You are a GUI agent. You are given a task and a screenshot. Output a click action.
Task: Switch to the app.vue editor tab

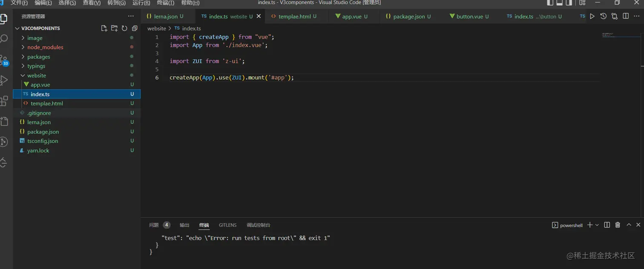354,16
